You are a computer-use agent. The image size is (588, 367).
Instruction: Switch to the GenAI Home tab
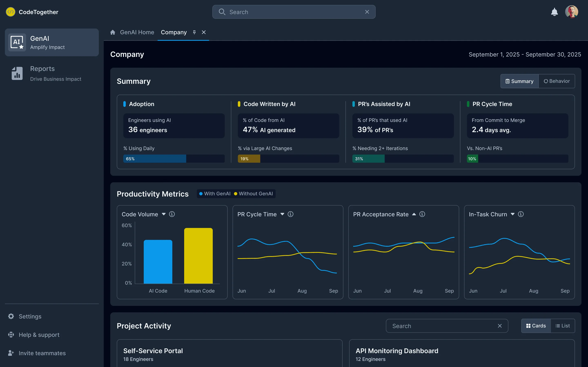(x=137, y=32)
